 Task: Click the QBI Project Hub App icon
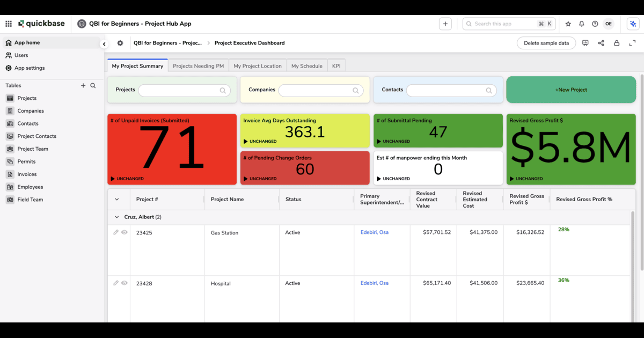(82, 24)
